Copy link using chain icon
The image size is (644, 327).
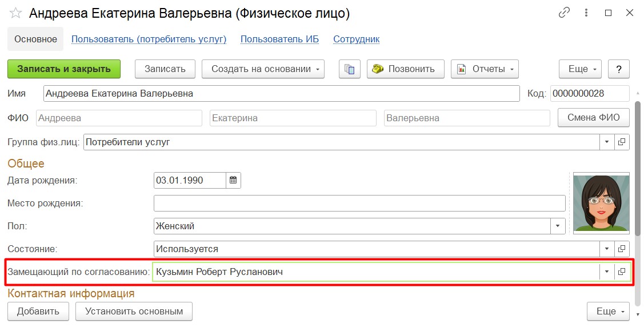(x=565, y=13)
